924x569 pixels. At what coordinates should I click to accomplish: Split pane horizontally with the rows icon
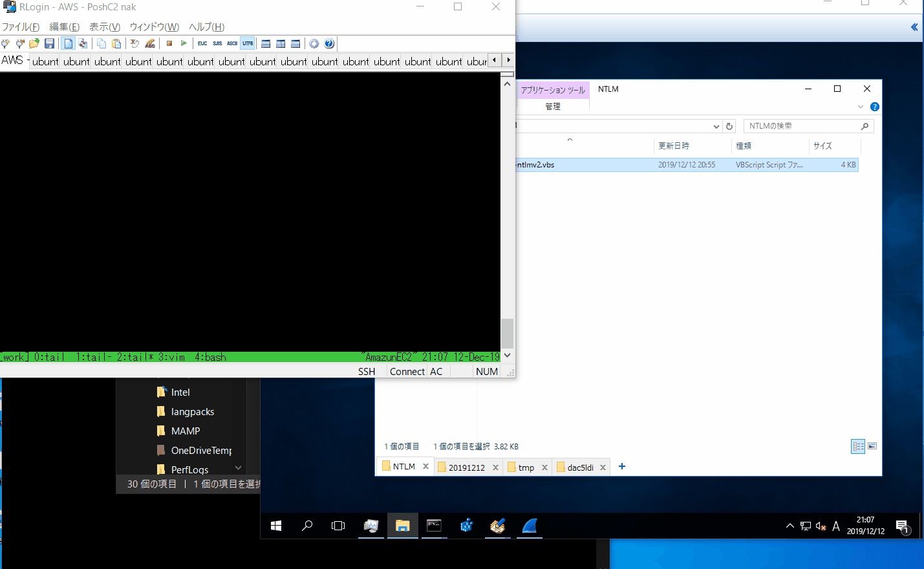(x=266, y=43)
